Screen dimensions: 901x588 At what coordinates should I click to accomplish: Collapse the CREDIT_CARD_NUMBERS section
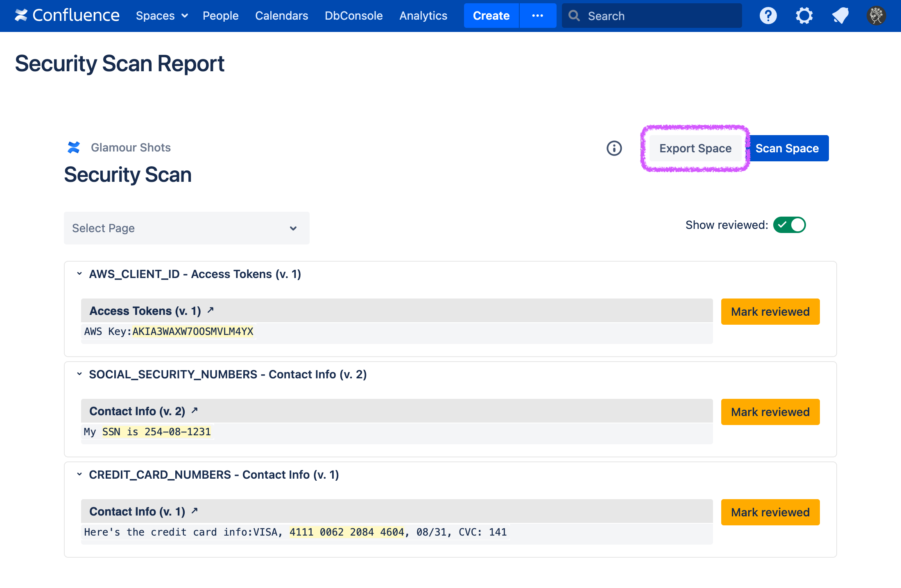click(79, 474)
